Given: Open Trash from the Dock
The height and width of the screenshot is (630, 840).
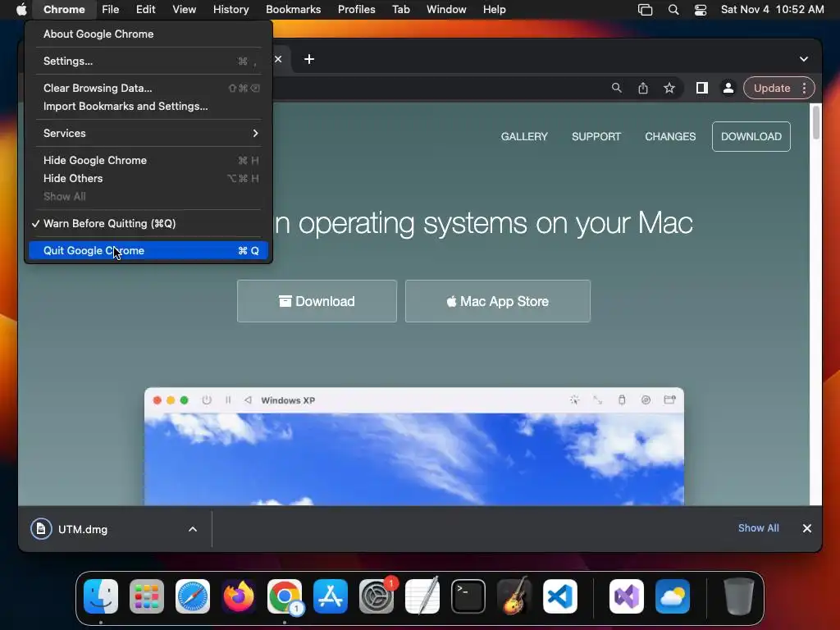Looking at the screenshot, I should [739, 596].
